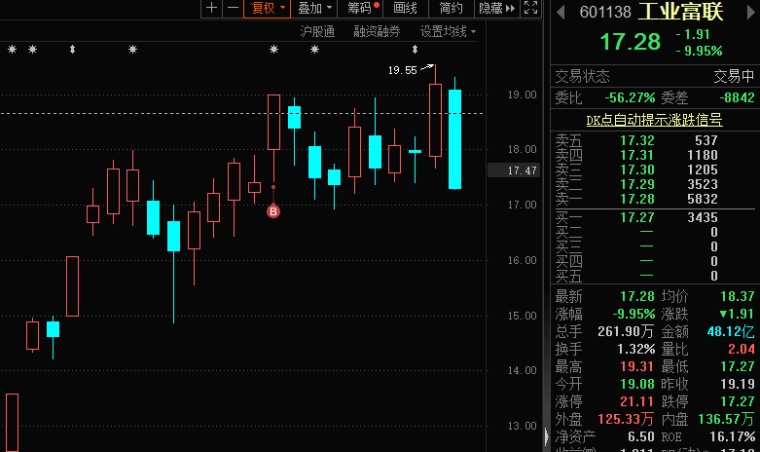The width and height of the screenshot is (760, 452).
Task: Activate the 画线 drawing tool
Action: (405, 8)
